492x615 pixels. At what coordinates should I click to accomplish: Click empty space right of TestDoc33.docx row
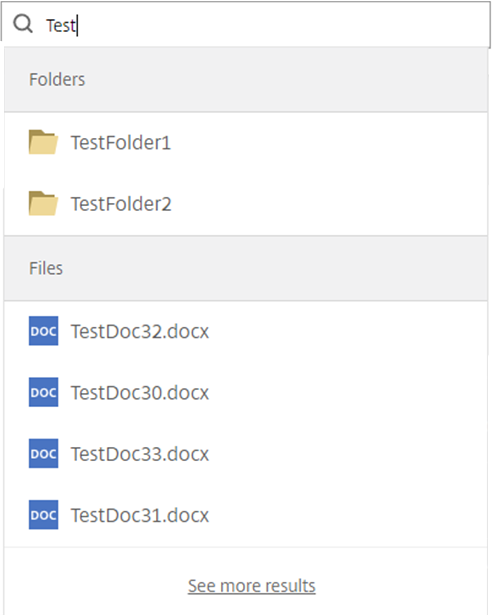pyautogui.click(x=349, y=454)
